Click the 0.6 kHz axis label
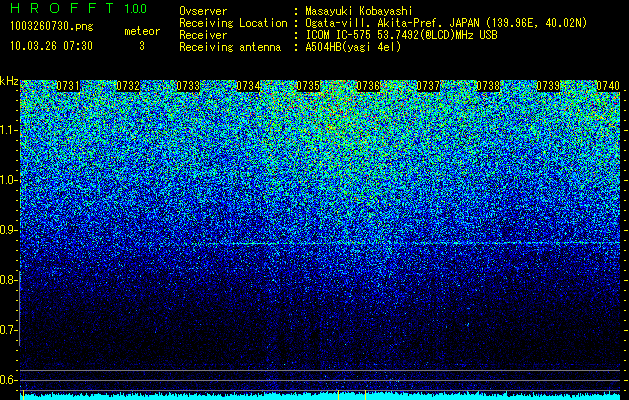This screenshot has height=400, width=629. [x=9, y=380]
